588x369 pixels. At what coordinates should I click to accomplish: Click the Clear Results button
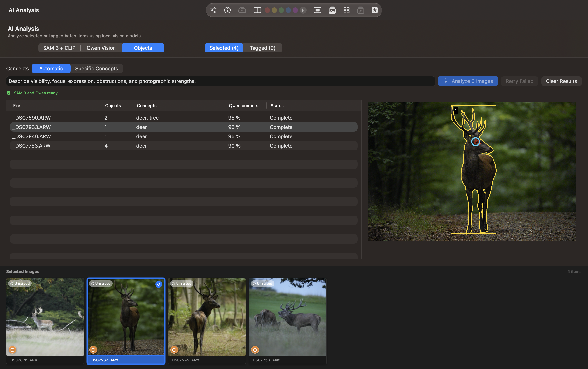tap(561, 81)
